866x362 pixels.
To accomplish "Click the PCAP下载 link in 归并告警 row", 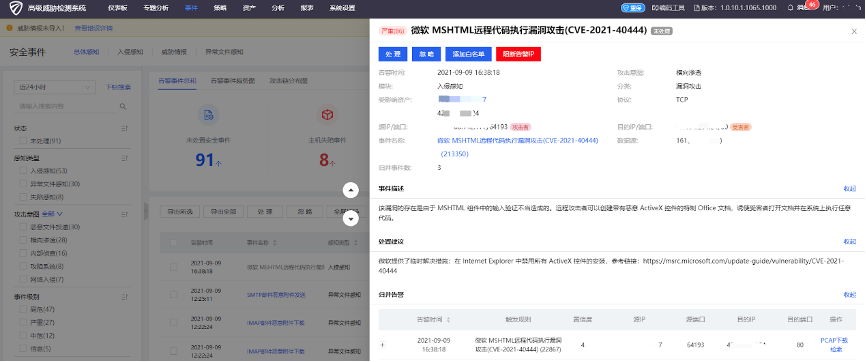I will click(x=834, y=340).
